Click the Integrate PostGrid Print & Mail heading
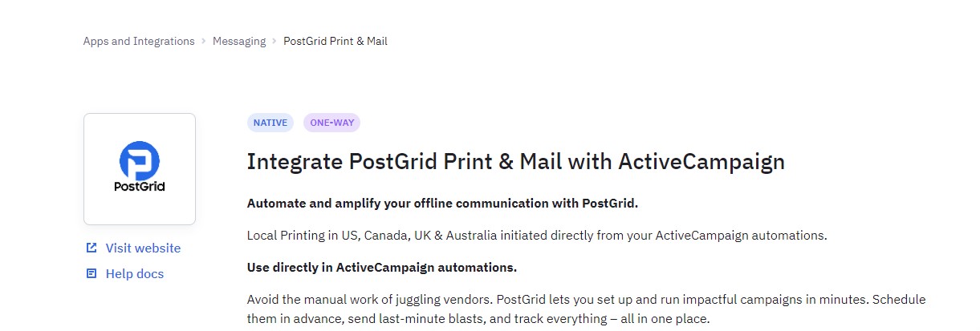This screenshot has width=980, height=331. (x=515, y=162)
